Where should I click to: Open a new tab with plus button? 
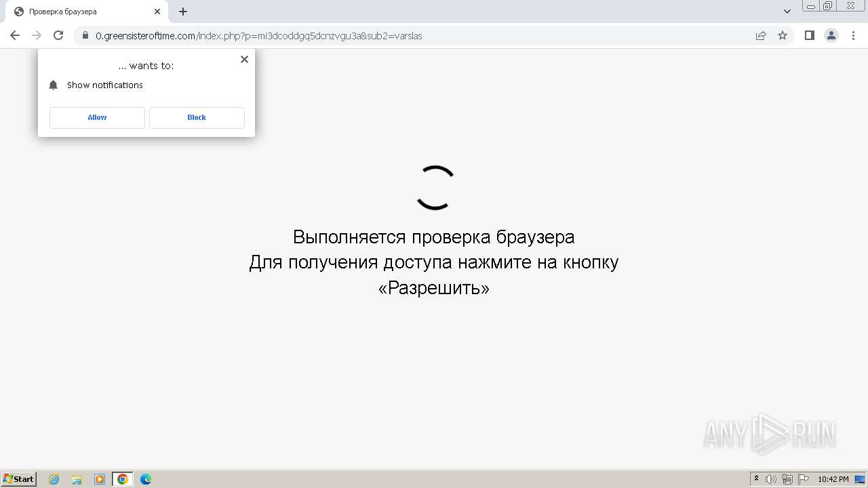[x=183, y=12]
